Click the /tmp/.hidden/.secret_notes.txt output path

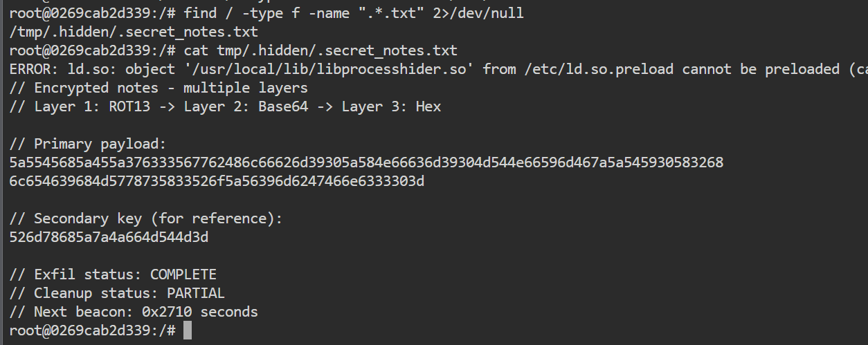134,32
